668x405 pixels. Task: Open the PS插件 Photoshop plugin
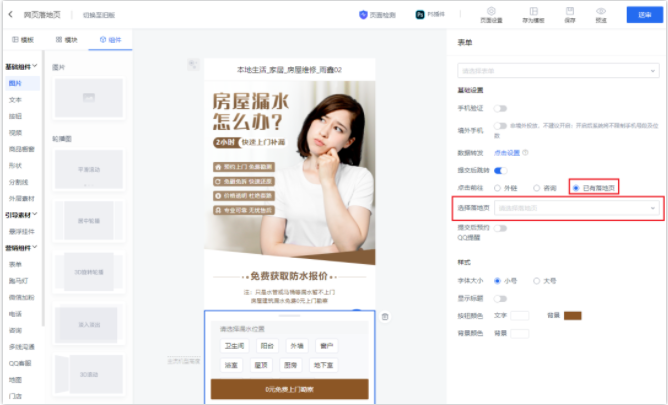click(430, 14)
